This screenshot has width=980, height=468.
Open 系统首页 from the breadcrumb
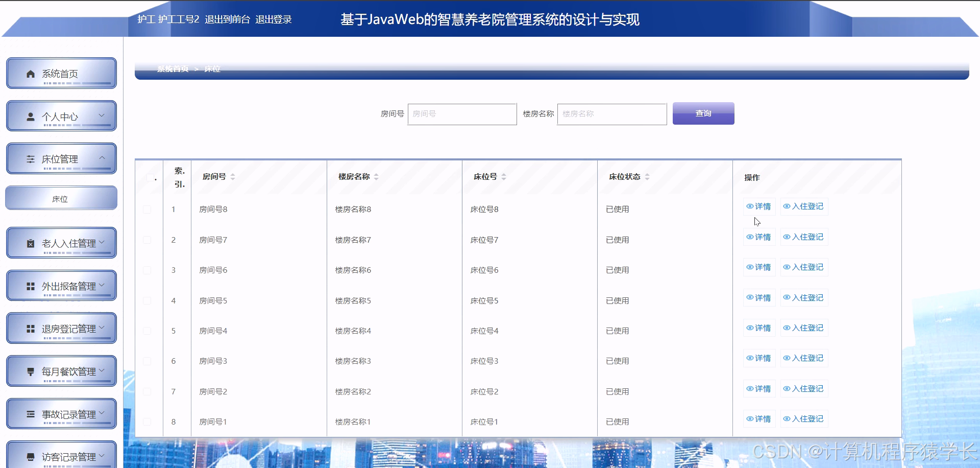(x=171, y=69)
